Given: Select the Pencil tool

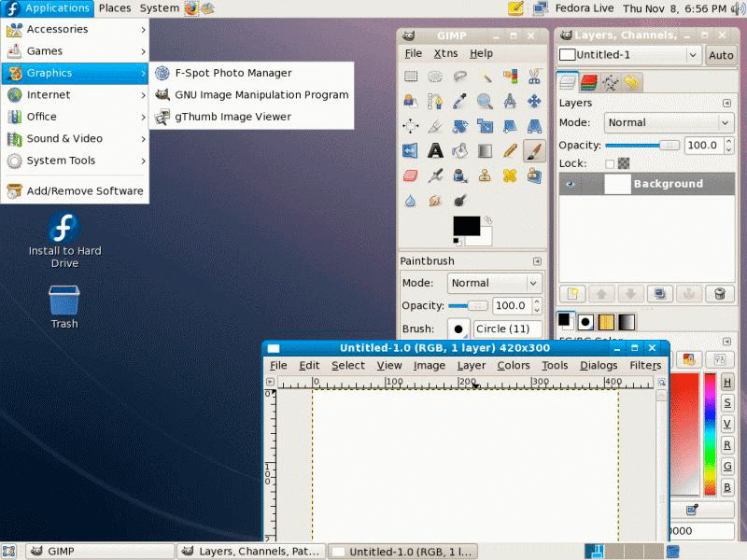Looking at the screenshot, I should (510, 151).
